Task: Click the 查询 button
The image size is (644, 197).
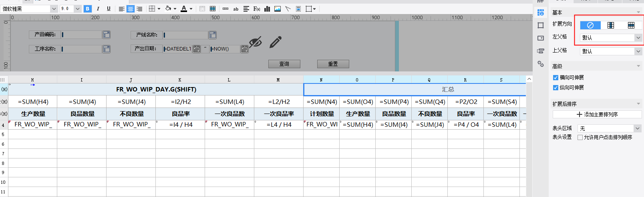Action: (x=284, y=64)
